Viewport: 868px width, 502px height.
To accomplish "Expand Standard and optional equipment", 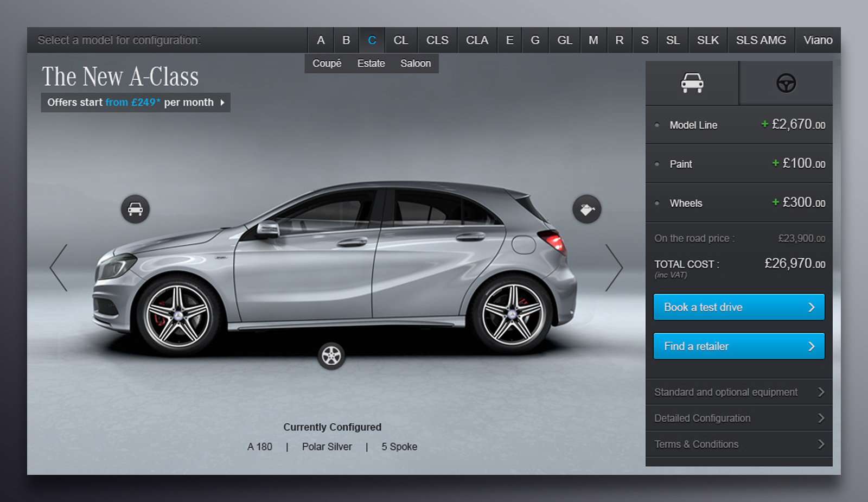I will click(739, 392).
